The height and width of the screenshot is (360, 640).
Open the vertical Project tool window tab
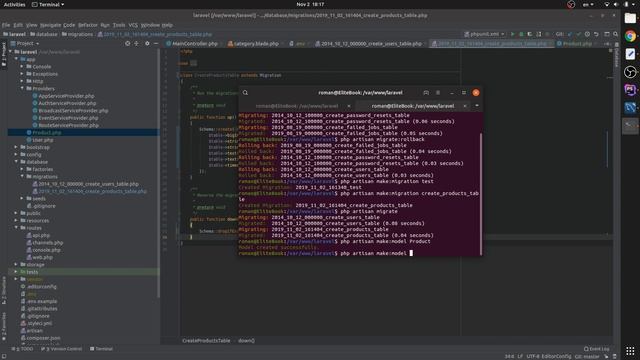tap(4, 54)
